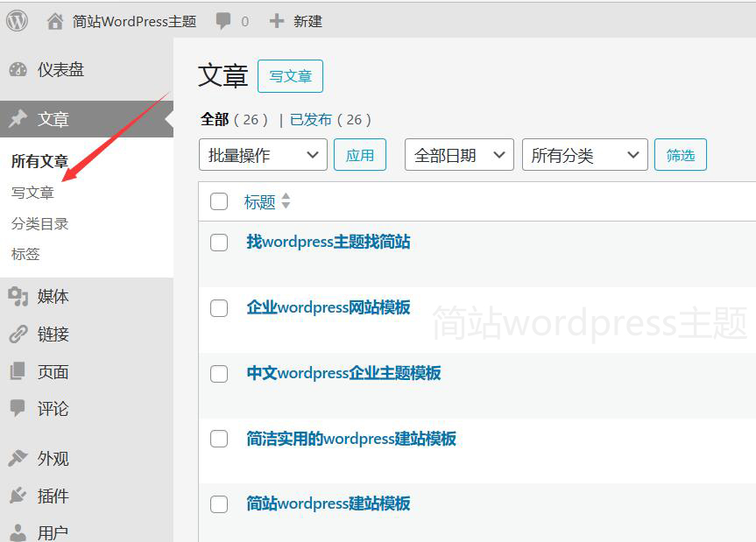
Task: Select 写文章 in the sidebar submenu
Action: pyautogui.click(x=32, y=193)
